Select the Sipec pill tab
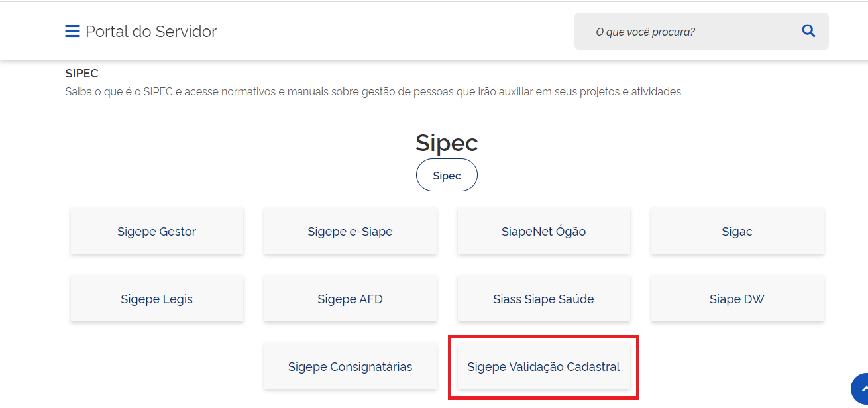This screenshot has height=408, width=868. (x=447, y=176)
